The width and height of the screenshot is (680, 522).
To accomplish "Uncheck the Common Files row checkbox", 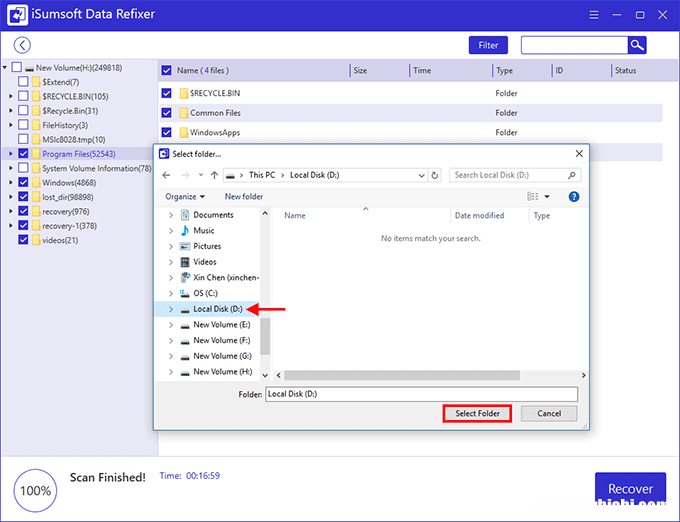I will (x=167, y=113).
